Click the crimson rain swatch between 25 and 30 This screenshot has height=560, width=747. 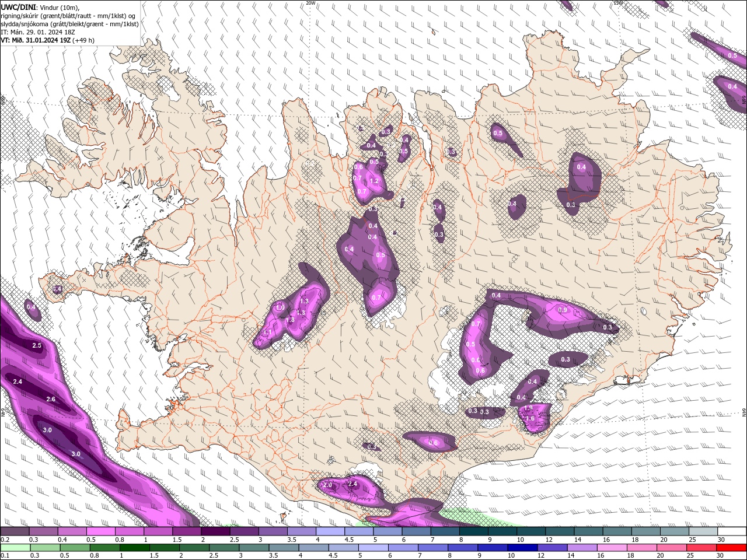click(x=703, y=548)
